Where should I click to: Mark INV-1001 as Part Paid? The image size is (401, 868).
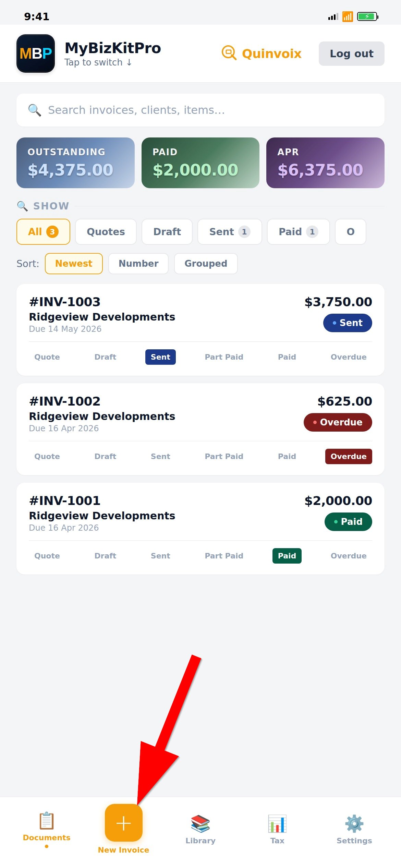click(224, 556)
